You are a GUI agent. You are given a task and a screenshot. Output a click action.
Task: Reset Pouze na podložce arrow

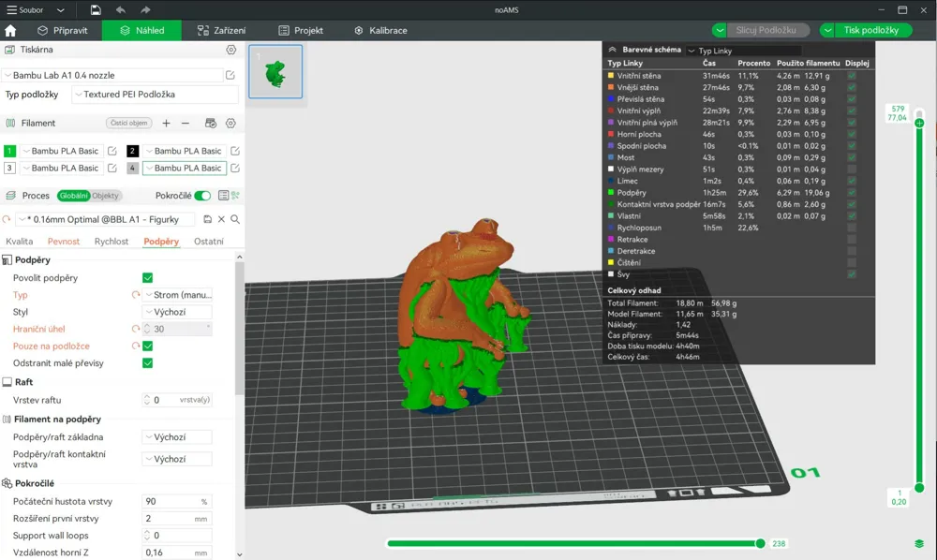click(136, 346)
